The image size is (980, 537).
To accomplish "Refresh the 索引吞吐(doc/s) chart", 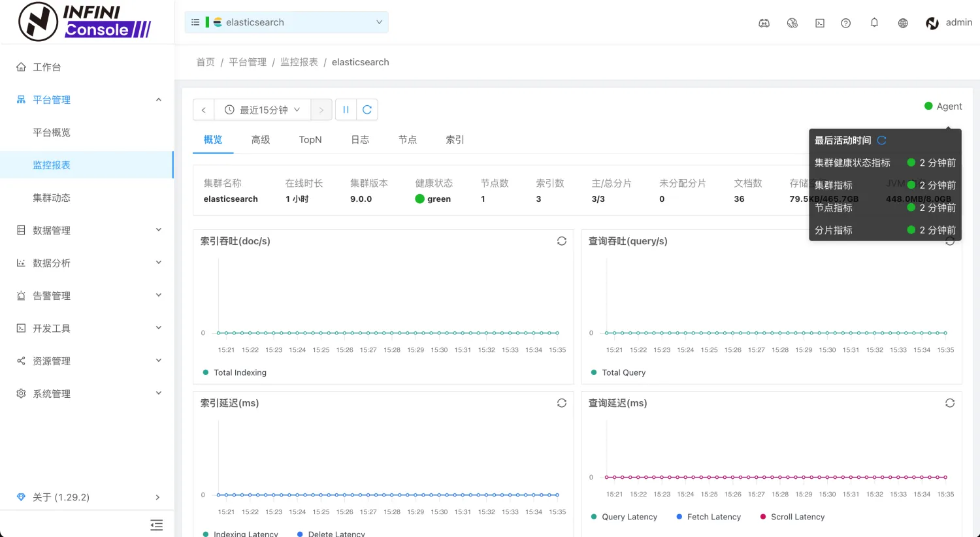I will pyautogui.click(x=562, y=241).
